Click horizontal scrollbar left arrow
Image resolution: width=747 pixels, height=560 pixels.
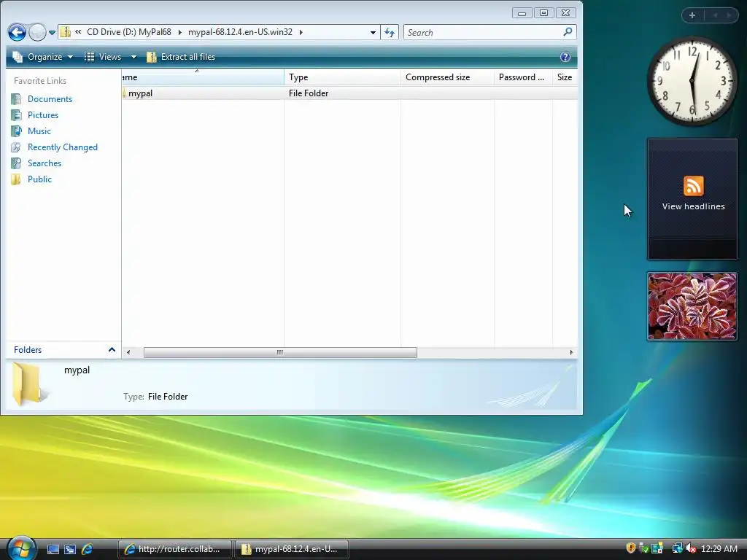(x=128, y=352)
